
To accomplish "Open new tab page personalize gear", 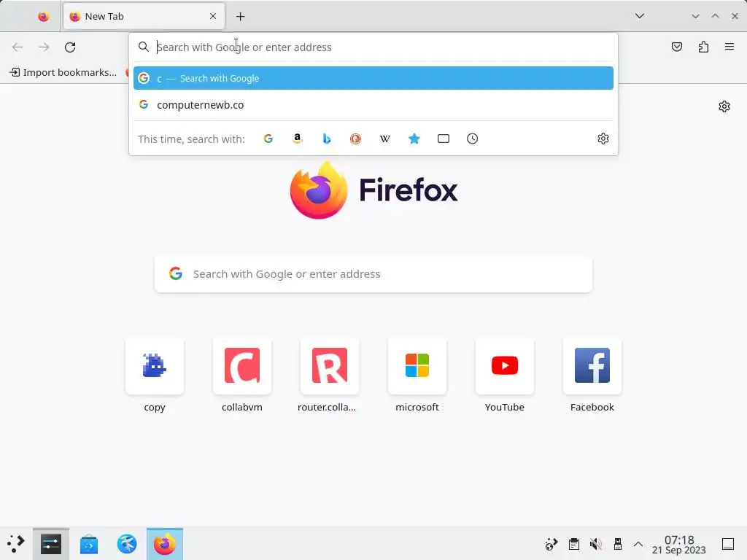I will click(724, 106).
